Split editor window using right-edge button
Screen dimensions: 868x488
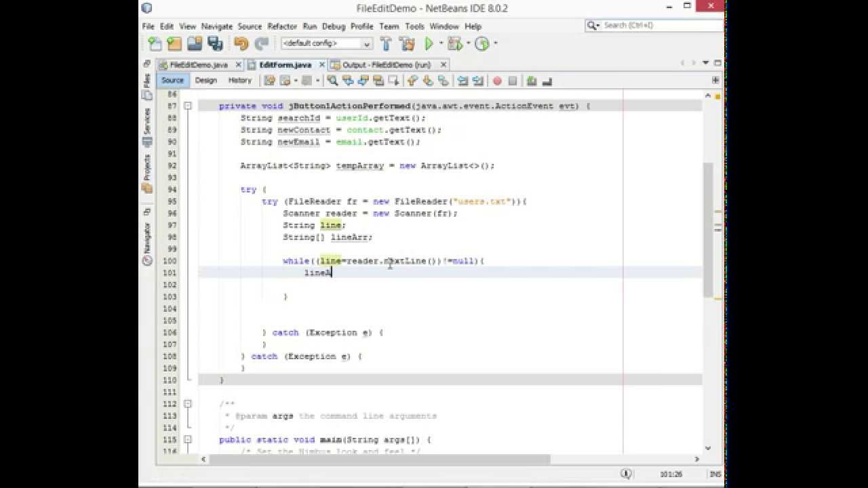coord(715,80)
